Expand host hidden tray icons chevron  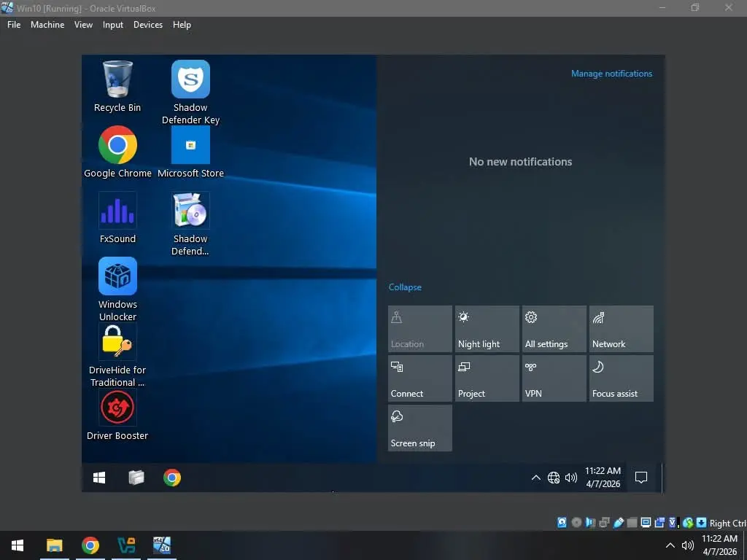[x=670, y=545]
